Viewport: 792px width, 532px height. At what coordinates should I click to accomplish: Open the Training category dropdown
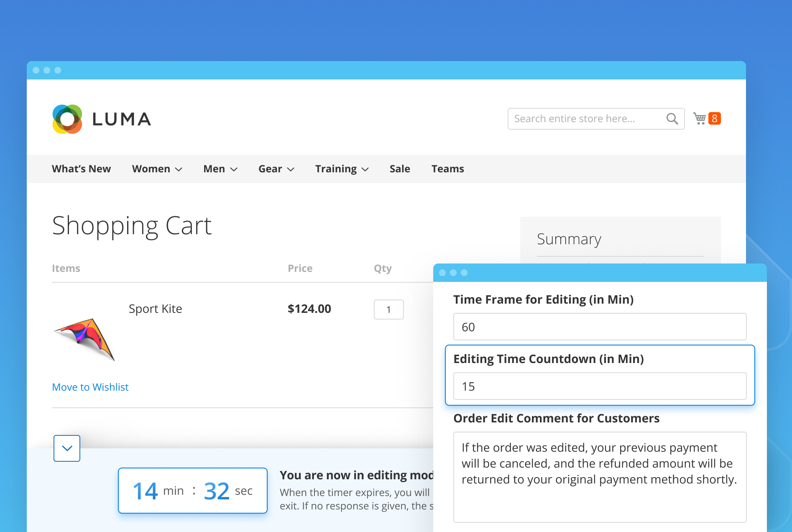click(x=342, y=169)
